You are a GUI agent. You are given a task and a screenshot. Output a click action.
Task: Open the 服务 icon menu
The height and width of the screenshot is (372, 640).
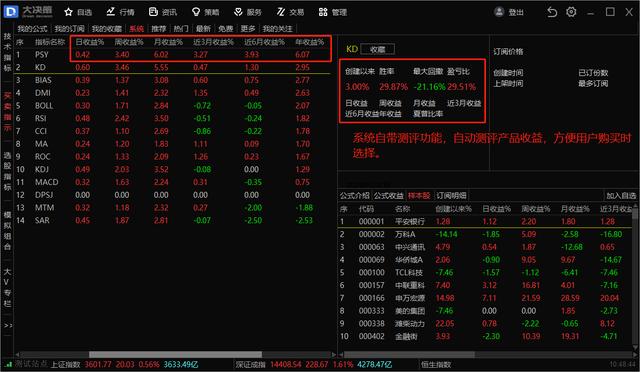click(247, 12)
